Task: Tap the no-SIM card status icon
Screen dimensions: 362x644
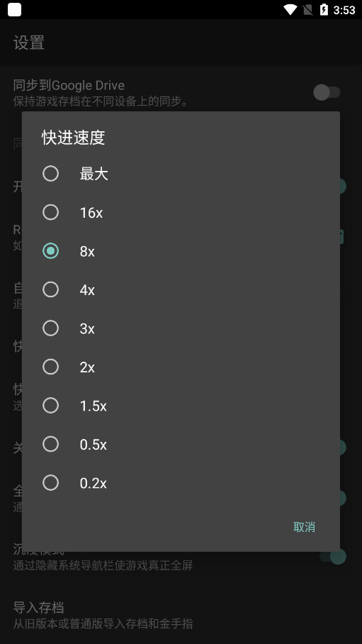Action: (x=307, y=9)
